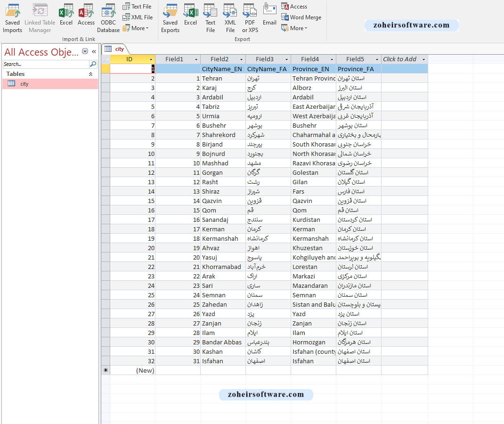
Task: Click the Saved Imports icon
Action: pos(12,11)
